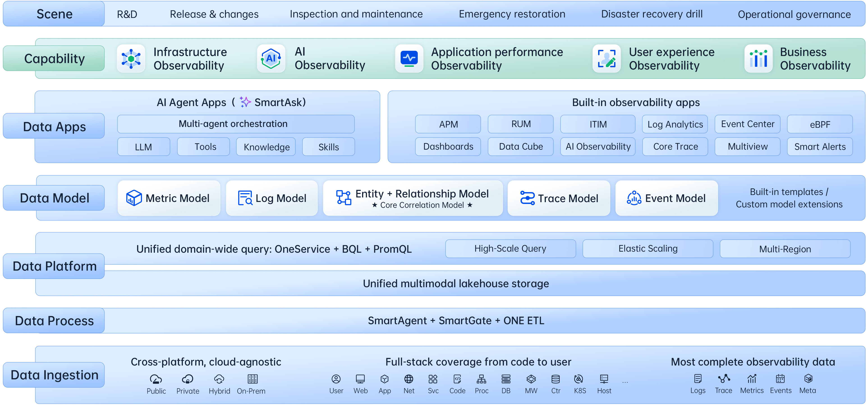
Task: Click the Code file icon
Action: (x=457, y=379)
